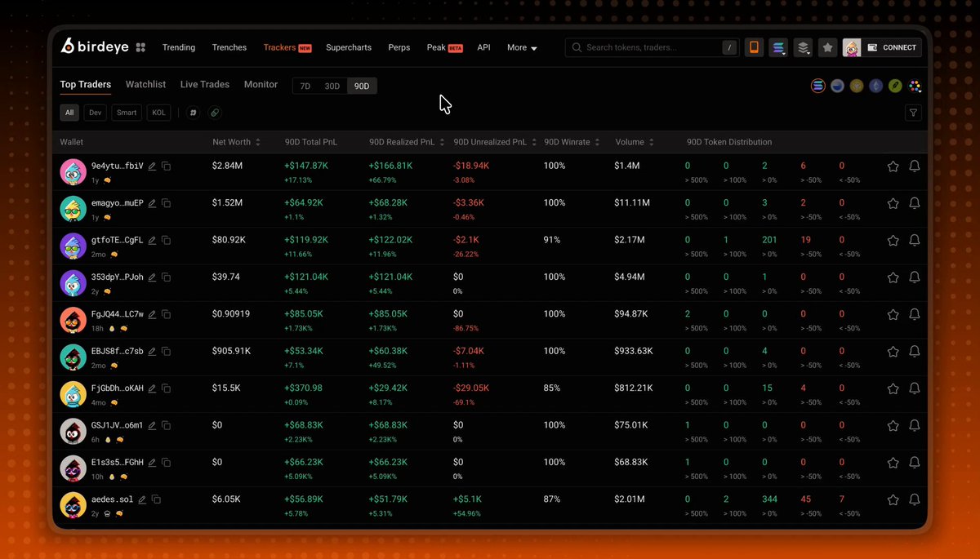Open the Solana network selector dropdown
Screen dimensions: 980x559
[778, 47]
